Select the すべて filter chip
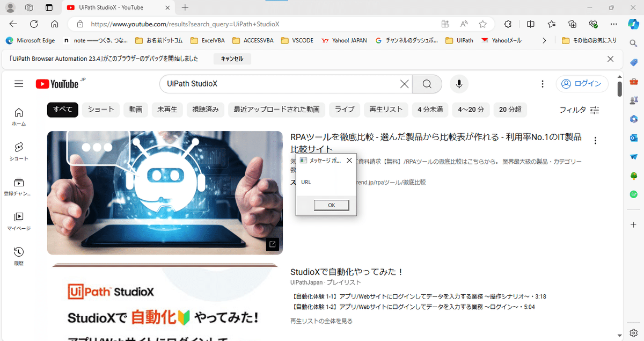 coord(63,110)
